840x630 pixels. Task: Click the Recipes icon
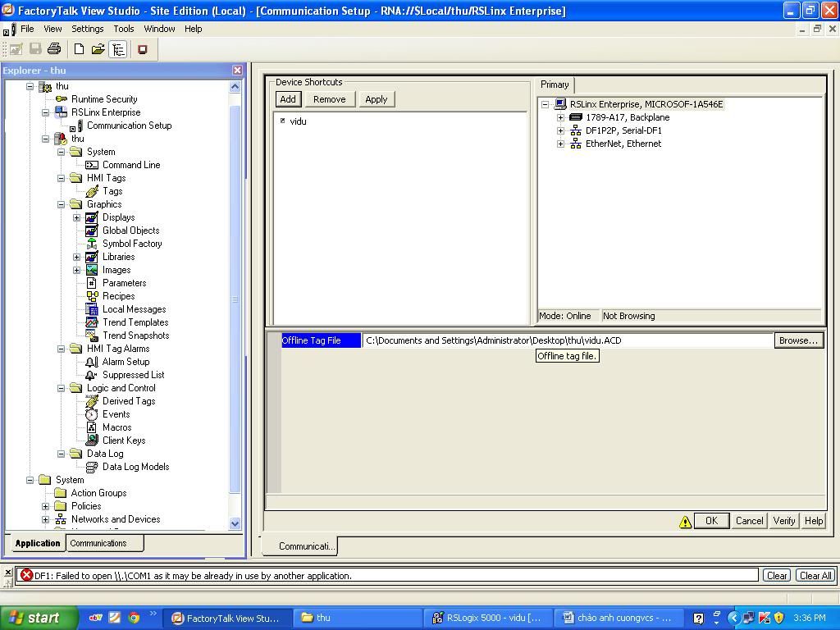(x=92, y=296)
